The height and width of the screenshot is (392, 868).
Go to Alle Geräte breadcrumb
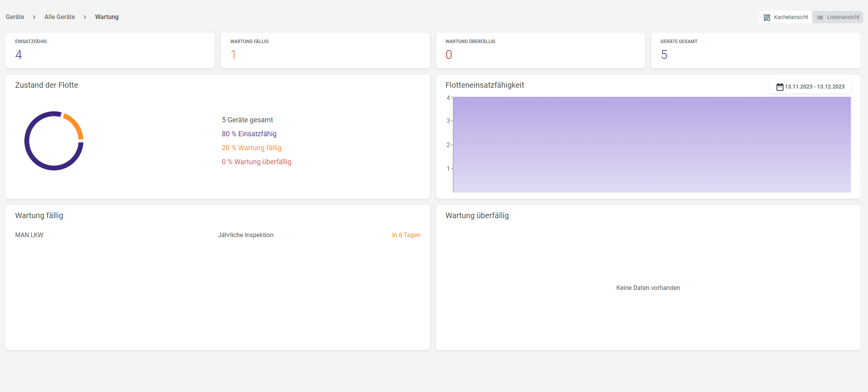pos(60,17)
